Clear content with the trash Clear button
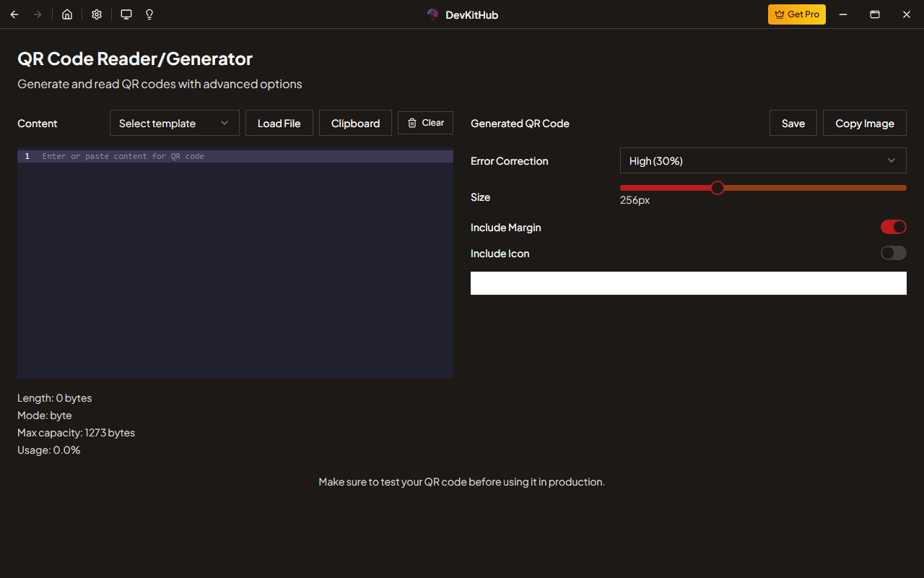Screen dimensions: 924x578 tap(425, 123)
